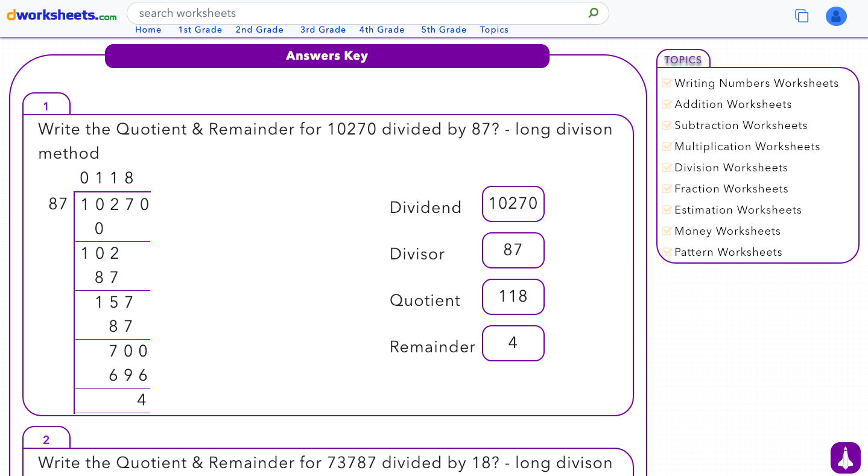Image resolution: width=868 pixels, height=476 pixels.
Task: Expand question 2 numbered tab
Action: click(46, 439)
